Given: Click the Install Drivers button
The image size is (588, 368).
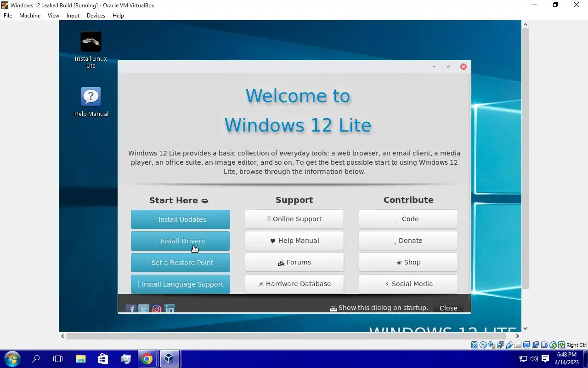Looking at the screenshot, I should (x=181, y=241).
